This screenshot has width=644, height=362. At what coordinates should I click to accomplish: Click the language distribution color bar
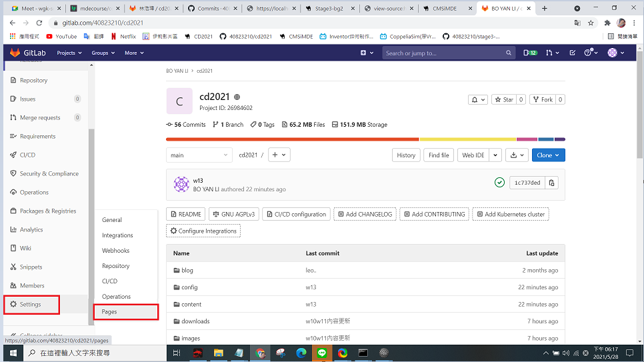pos(365,139)
